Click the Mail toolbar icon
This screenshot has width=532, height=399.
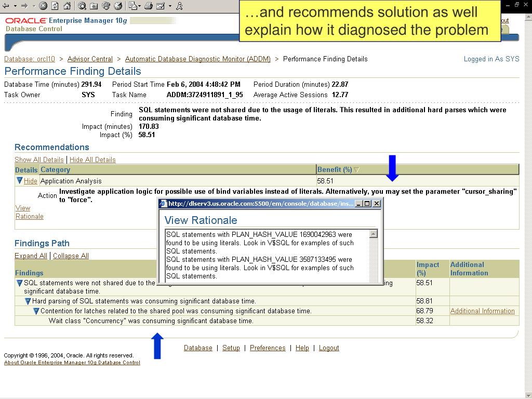click(x=132, y=6)
